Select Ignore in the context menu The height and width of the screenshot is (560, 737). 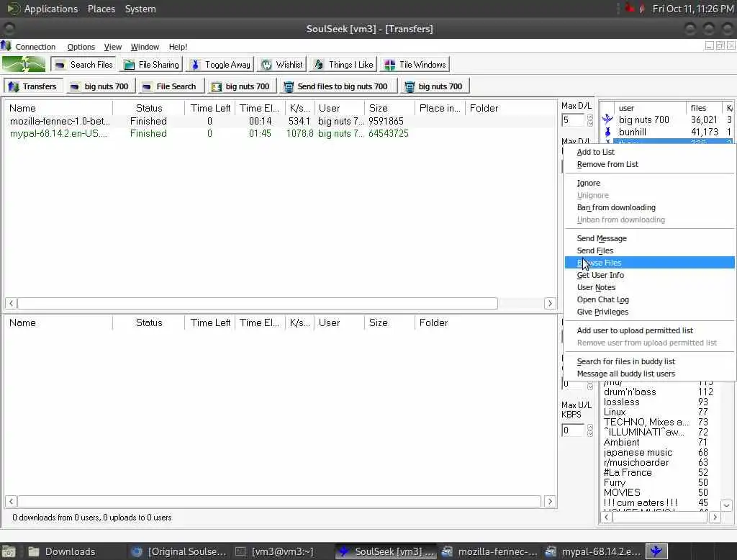coord(650,183)
